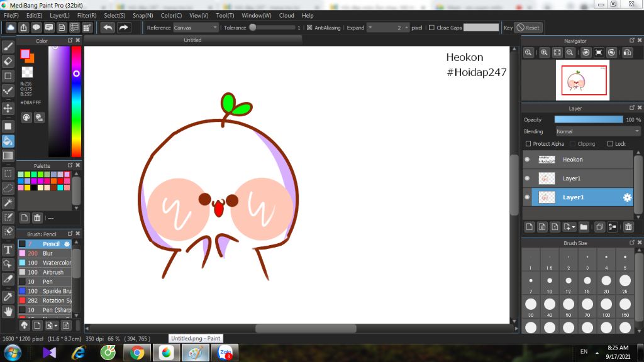Click the Redo arrow in toolbar

(123, 28)
